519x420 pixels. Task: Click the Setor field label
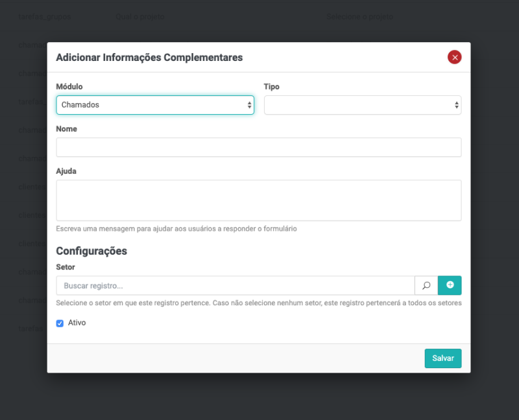(66, 267)
